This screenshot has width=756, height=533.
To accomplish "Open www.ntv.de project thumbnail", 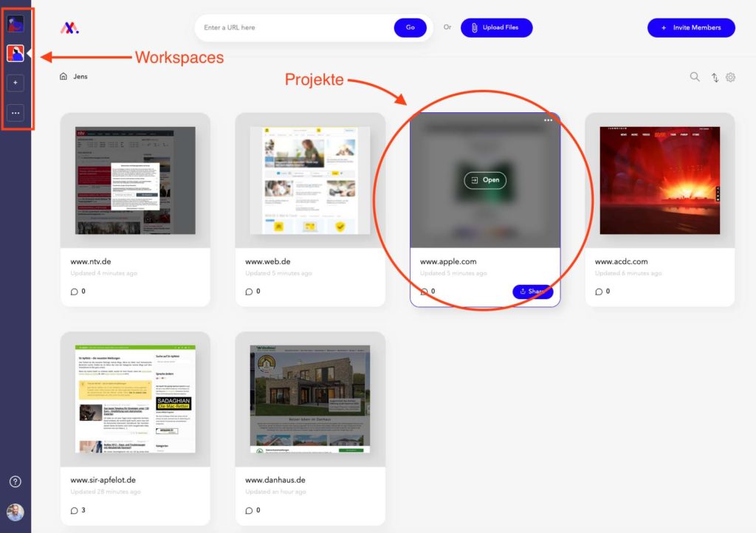I will coord(136,180).
